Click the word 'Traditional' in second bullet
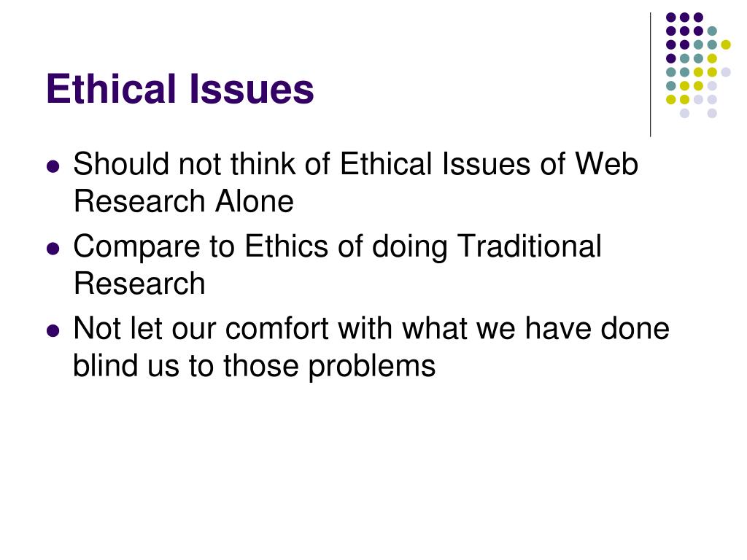Image resolution: width=747 pixels, height=560 pixels. (530, 246)
